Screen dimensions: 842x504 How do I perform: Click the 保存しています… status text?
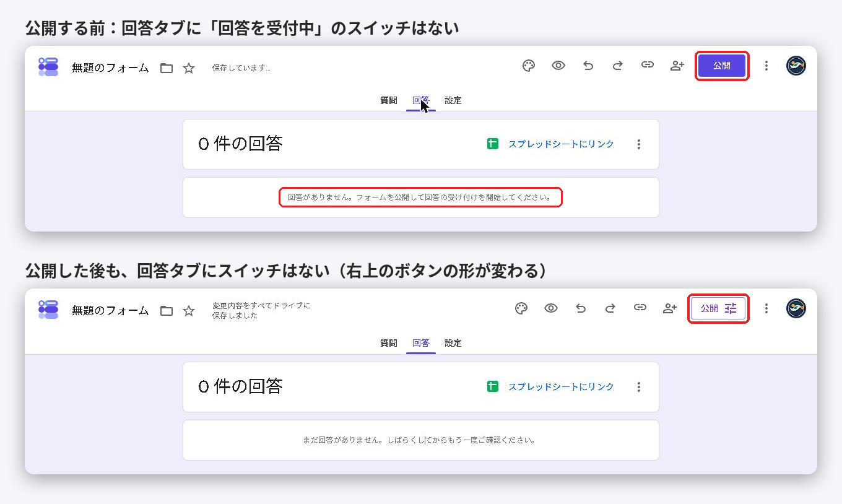point(241,68)
